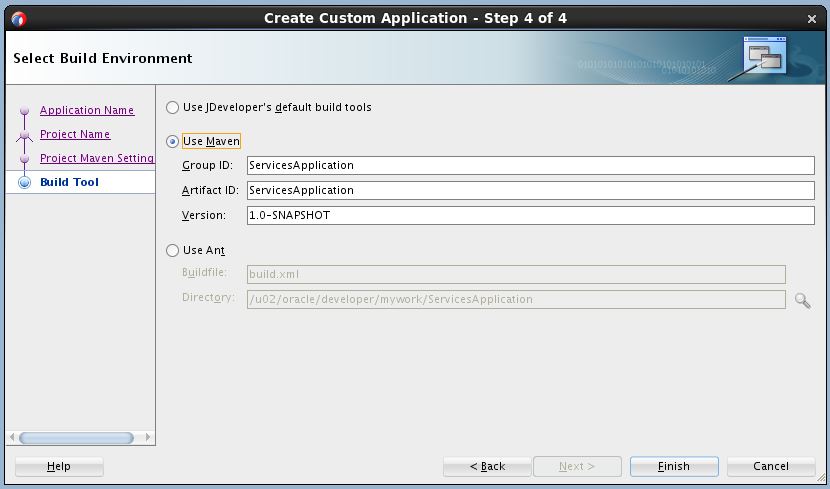The height and width of the screenshot is (489, 830).
Task: Click the wizard window graphic icon
Action: click(x=765, y=57)
